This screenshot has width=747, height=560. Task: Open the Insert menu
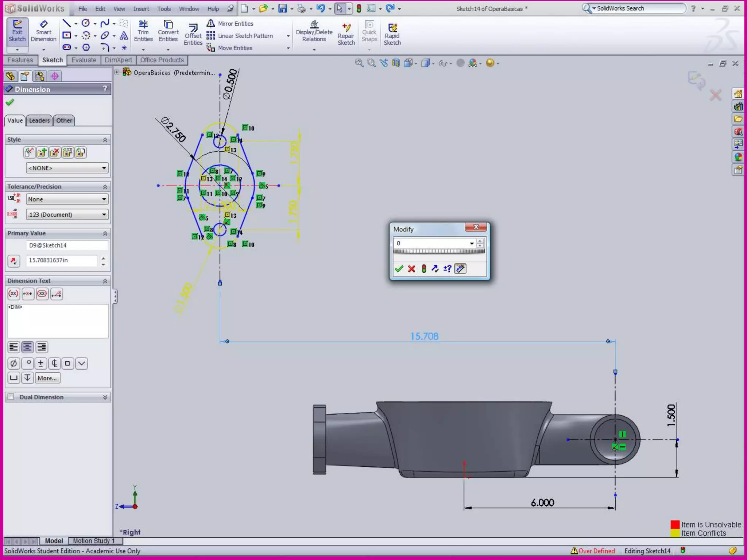click(141, 9)
